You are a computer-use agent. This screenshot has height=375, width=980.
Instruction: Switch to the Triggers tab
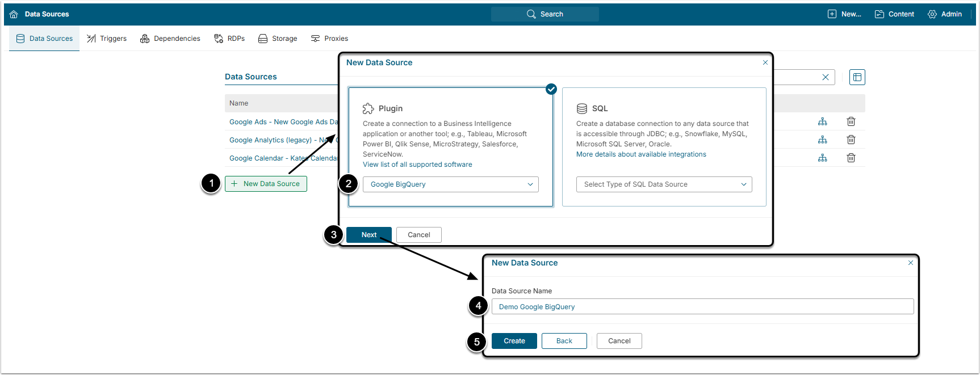(107, 39)
